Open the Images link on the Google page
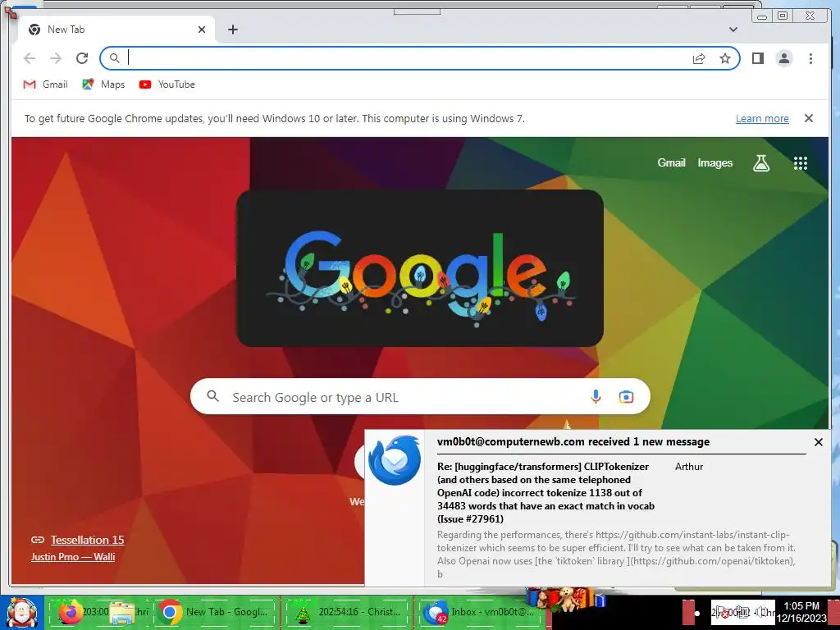The image size is (840, 630). tap(714, 163)
